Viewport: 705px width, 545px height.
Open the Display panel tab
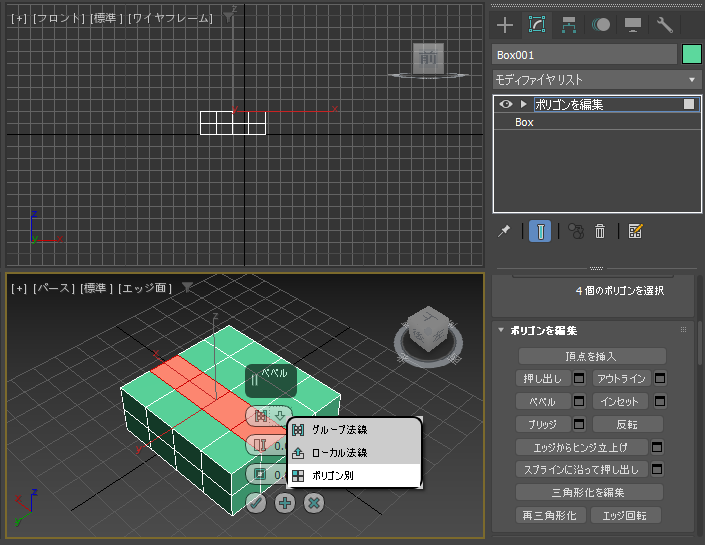(x=633, y=25)
